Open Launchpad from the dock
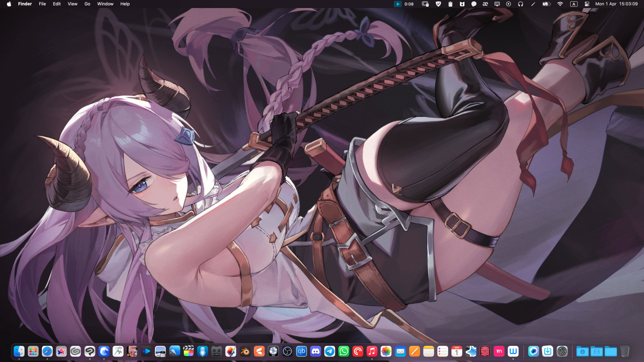Image resolution: width=644 pixels, height=362 pixels. (33, 351)
